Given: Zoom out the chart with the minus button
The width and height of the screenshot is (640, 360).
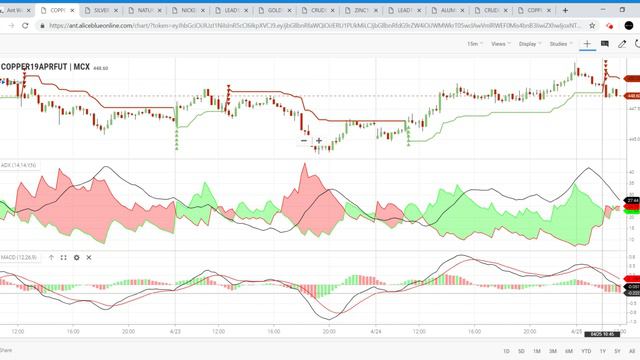Looking at the screenshot, I should coord(304,140).
